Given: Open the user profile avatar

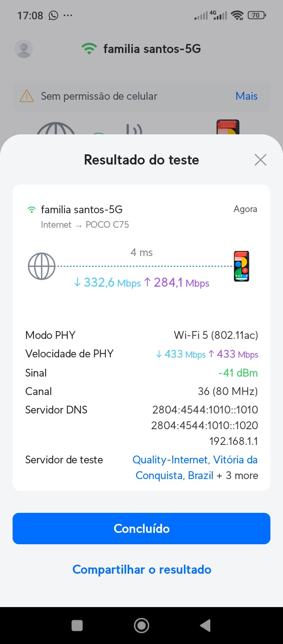Looking at the screenshot, I should [x=24, y=49].
